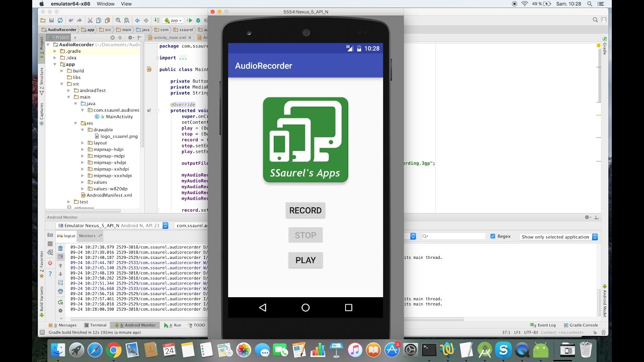644x362 pixels.
Task: Take a screen capture from Android Monitor
Action: pyautogui.click(x=50, y=235)
